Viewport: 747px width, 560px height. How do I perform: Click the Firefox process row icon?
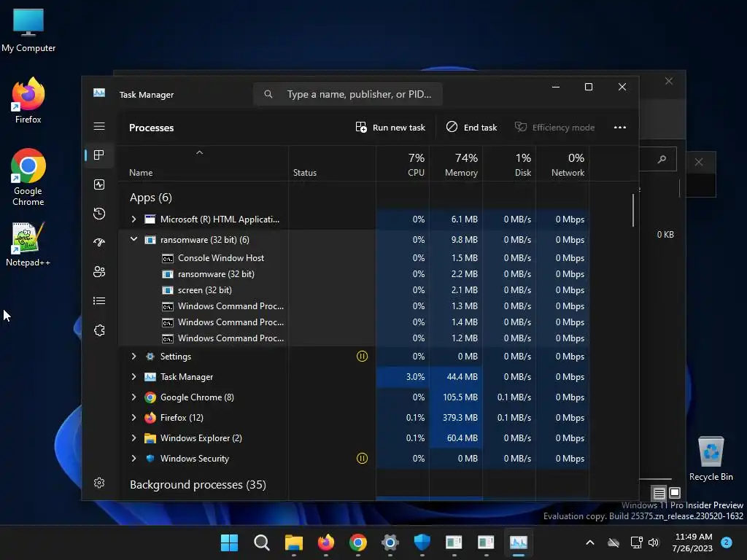pos(150,418)
